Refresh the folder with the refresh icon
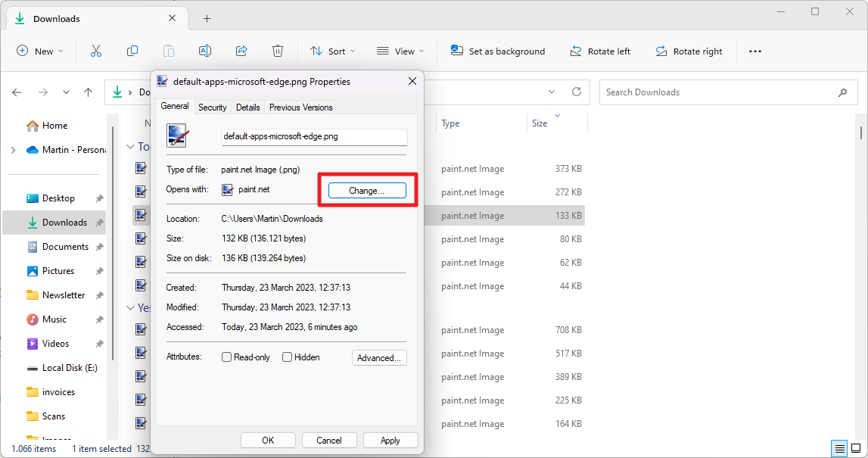Viewport: 868px width, 458px height. pyautogui.click(x=575, y=92)
